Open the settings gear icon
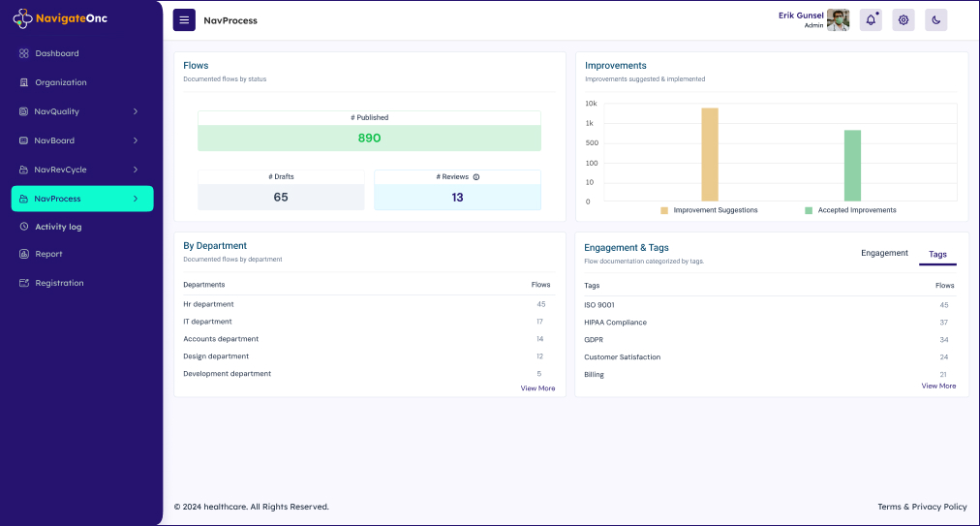The width and height of the screenshot is (980, 526). [x=903, y=20]
